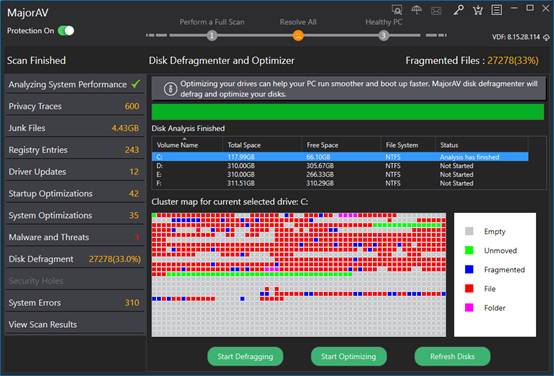Click the key license icon

(x=458, y=10)
